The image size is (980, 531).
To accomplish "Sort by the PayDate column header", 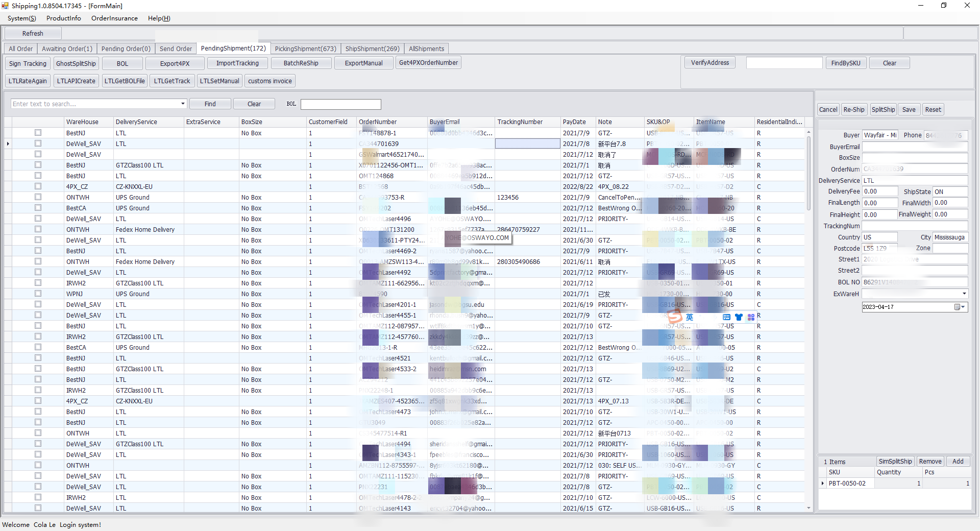I will (x=578, y=122).
